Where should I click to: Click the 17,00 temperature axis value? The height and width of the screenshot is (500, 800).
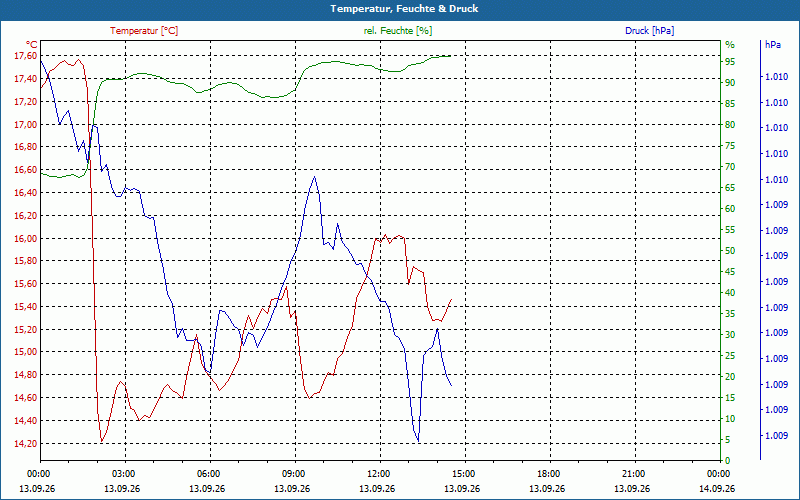pyautogui.click(x=25, y=124)
